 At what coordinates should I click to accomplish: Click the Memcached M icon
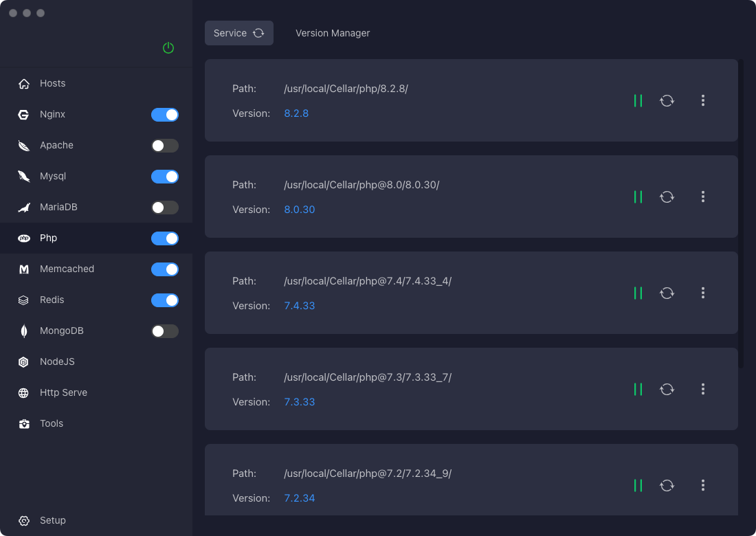click(23, 269)
